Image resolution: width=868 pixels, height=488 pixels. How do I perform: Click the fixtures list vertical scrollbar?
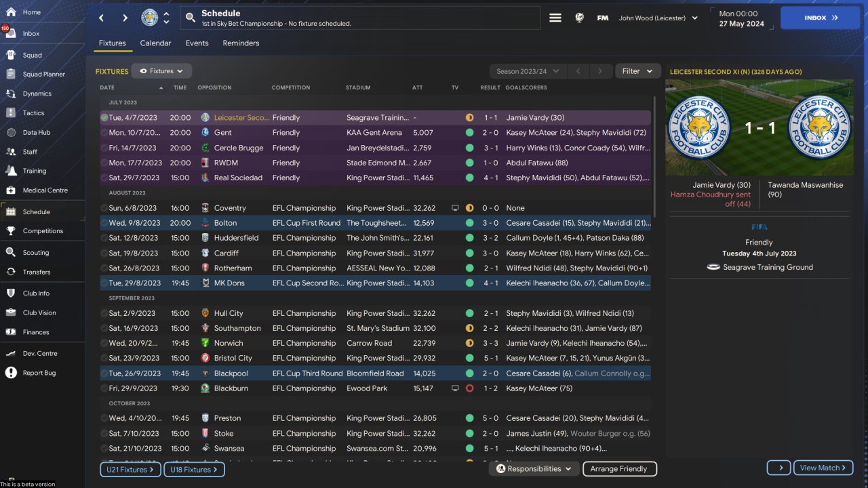(654, 156)
